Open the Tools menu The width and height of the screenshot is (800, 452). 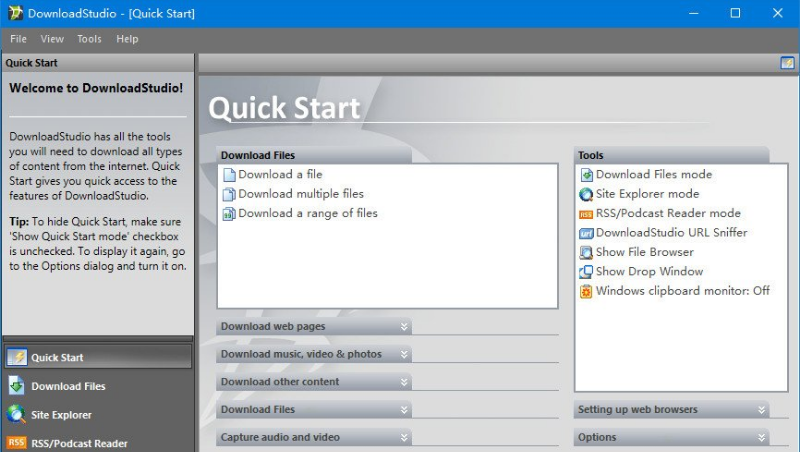[x=89, y=39]
